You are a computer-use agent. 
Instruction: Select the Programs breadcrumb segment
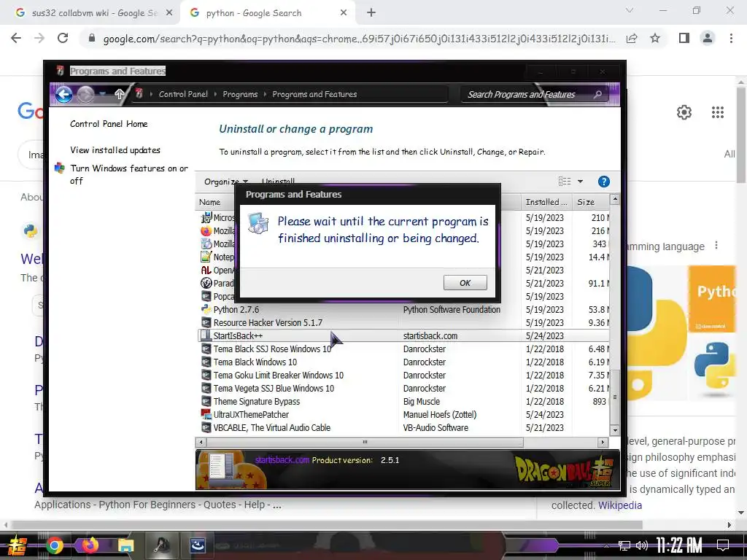coord(240,94)
